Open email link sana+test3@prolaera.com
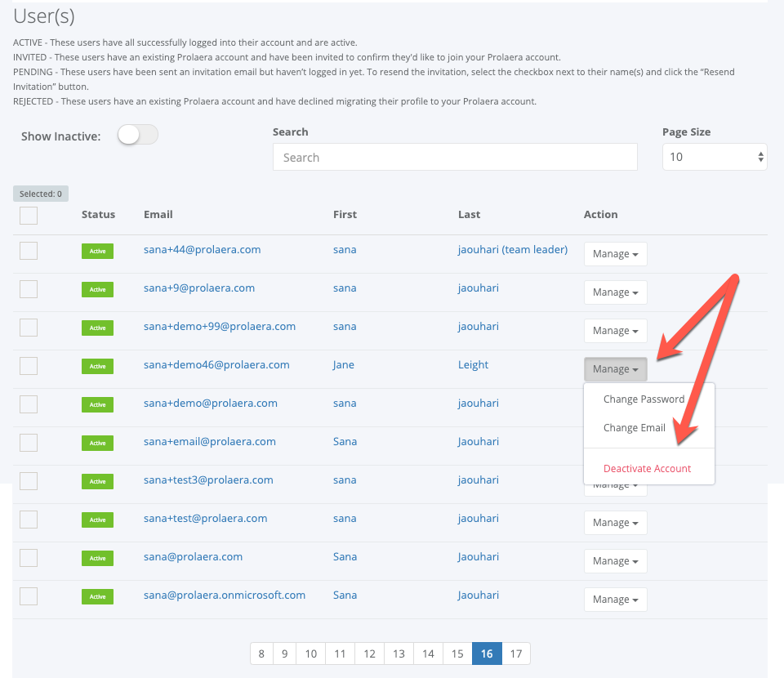 208,480
